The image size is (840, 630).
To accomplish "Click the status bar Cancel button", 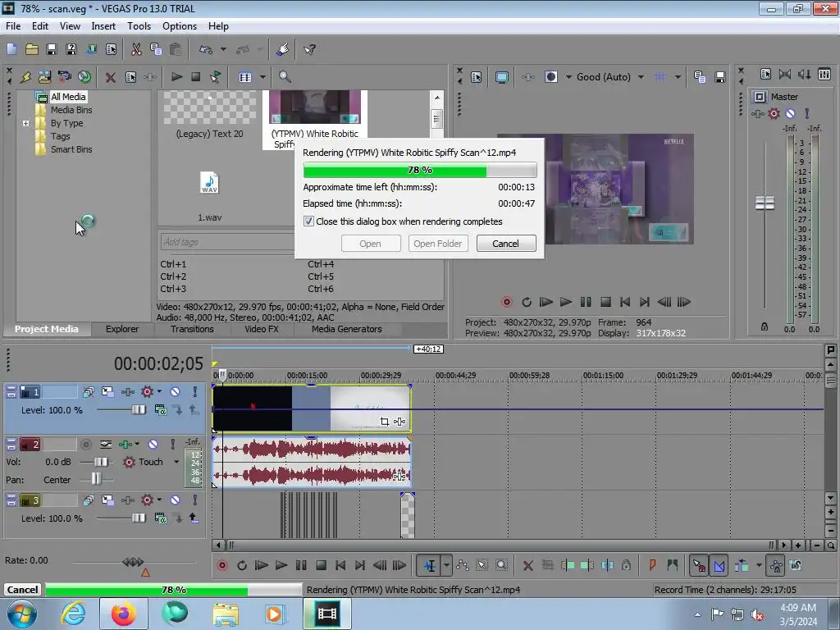I will pyautogui.click(x=22, y=590).
